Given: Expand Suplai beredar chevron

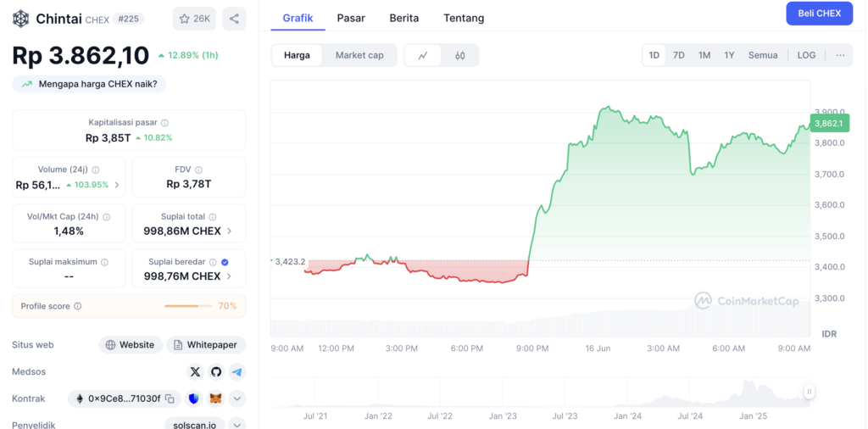Looking at the screenshot, I should tap(229, 276).
